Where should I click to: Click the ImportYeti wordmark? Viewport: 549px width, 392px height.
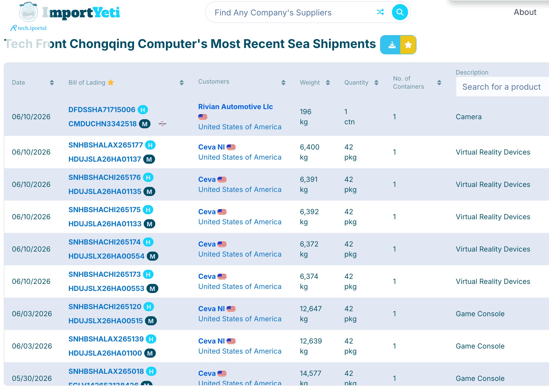pyautogui.click(x=81, y=13)
